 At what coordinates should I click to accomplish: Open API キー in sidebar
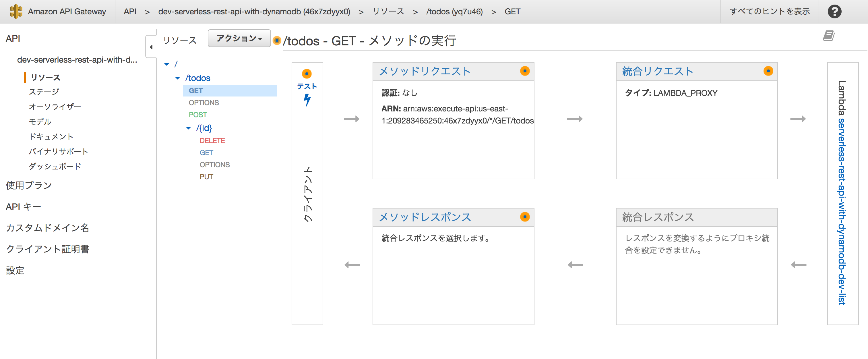23,206
